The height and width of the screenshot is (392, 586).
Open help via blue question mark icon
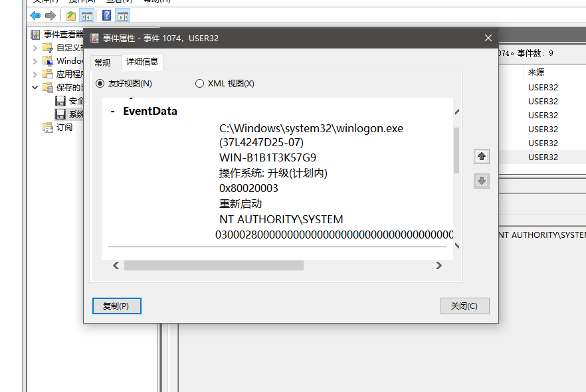pyautogui.click(x=106, y=15)
